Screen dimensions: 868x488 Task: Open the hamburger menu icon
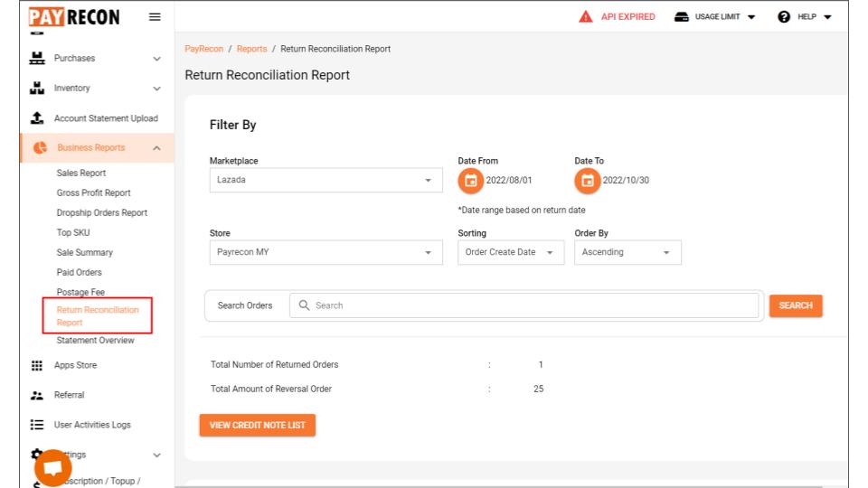pyautogui.click(x=155, y=17)
